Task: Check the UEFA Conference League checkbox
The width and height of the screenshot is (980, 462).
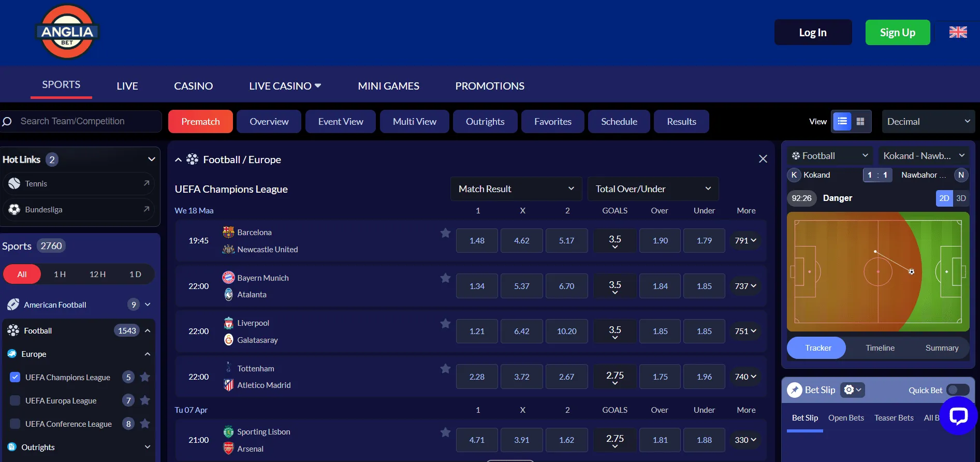Action: click(15, 424)
